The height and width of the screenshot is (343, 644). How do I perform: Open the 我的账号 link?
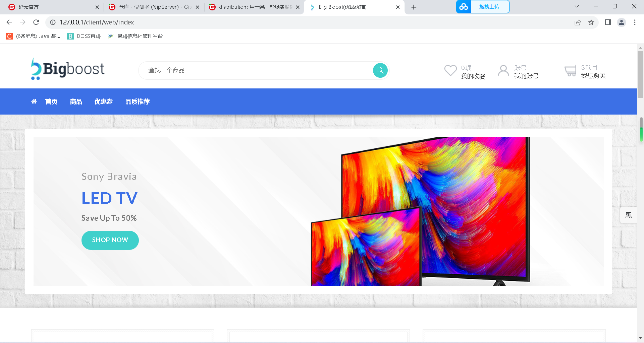[x=526, y=76]
